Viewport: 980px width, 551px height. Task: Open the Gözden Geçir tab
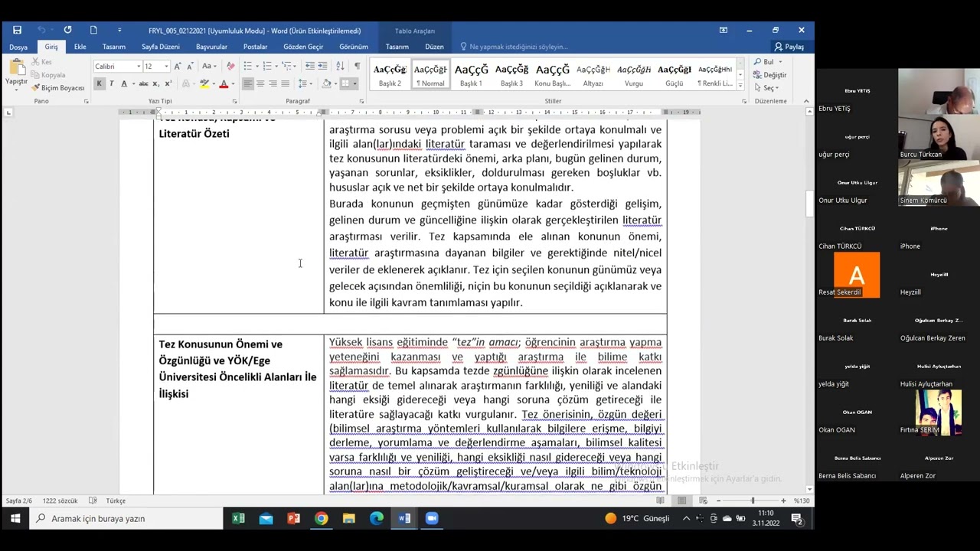303,47
